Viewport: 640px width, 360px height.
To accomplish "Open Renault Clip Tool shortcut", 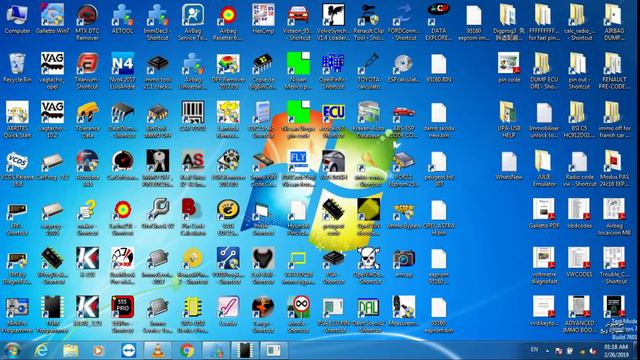I will [368, 22].
